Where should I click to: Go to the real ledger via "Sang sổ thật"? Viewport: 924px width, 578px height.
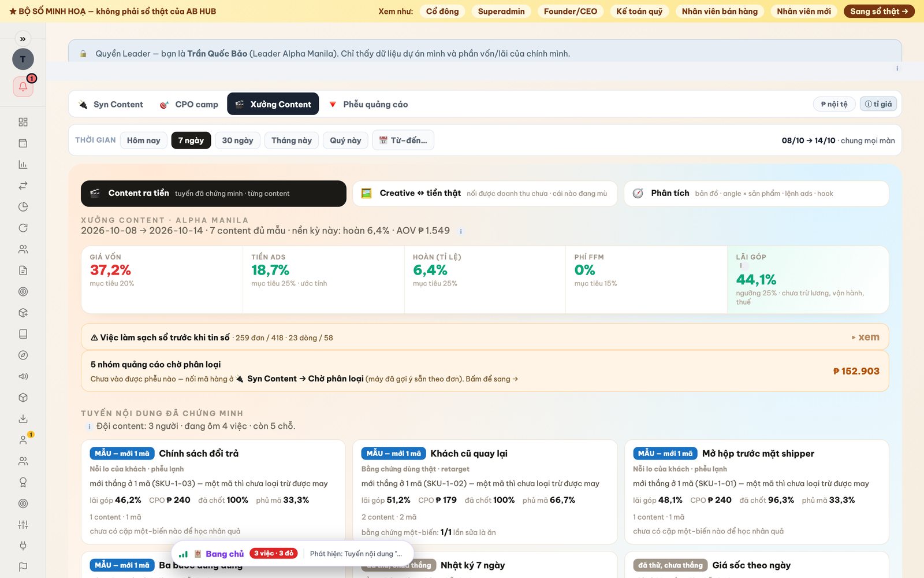(879, 11)
